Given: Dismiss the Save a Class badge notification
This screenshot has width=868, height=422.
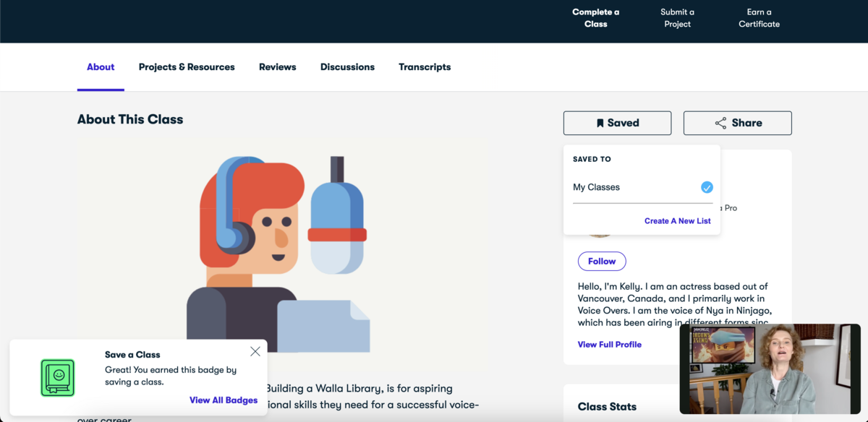Looking at the screenshot, I should (255, 351).
